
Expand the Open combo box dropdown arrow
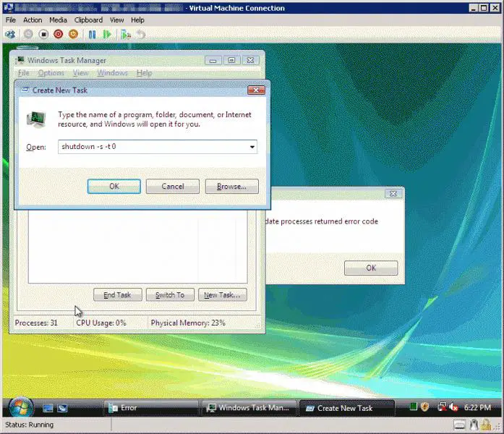tap(252, 147)
